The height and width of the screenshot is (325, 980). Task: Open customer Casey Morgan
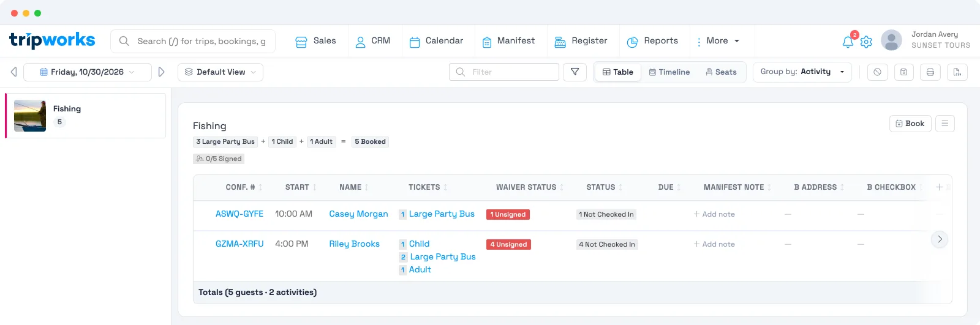(x=358, y=214)
